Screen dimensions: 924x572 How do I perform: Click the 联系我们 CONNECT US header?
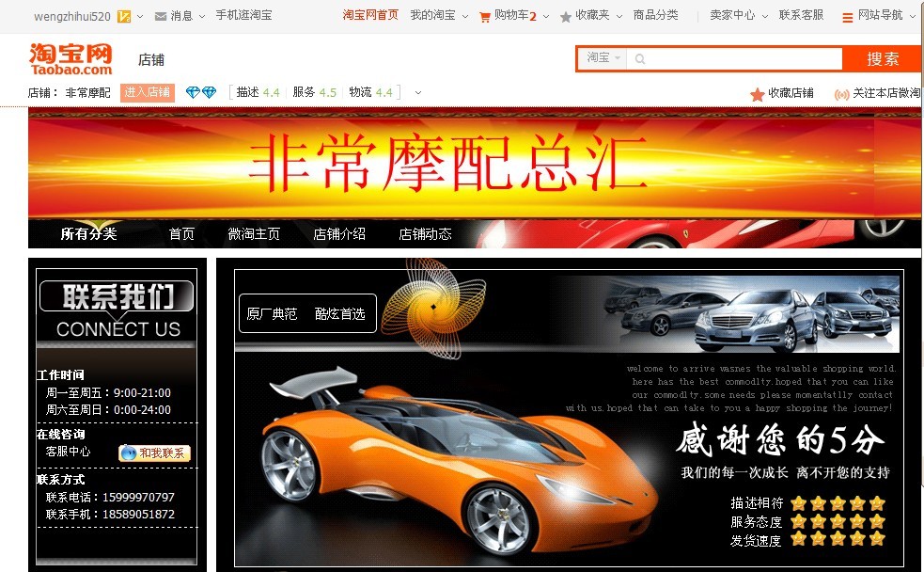[x=117, y=310]
